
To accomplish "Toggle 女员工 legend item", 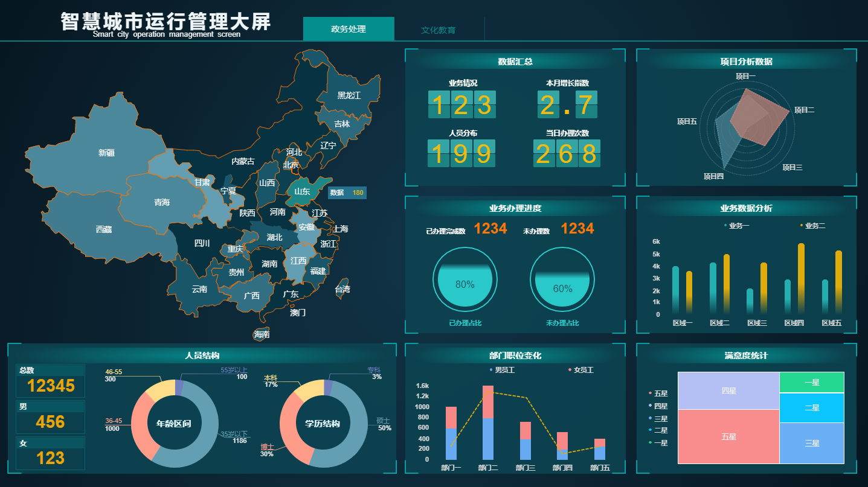I will click(x=580, y=370).
